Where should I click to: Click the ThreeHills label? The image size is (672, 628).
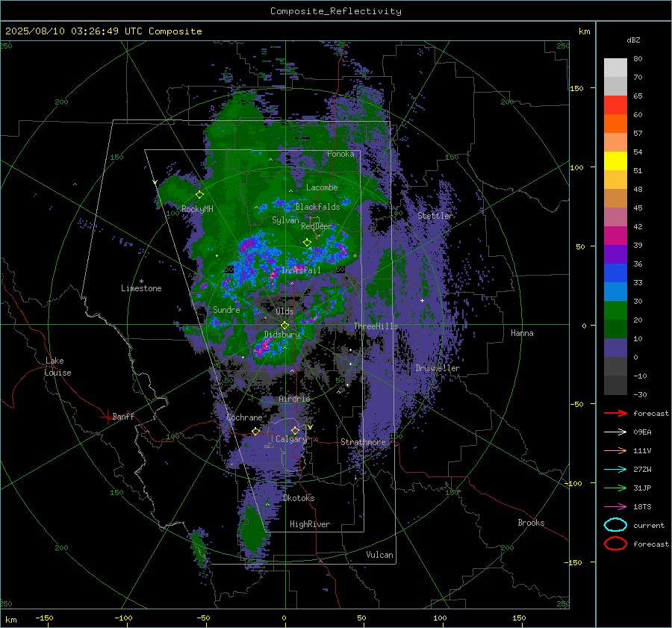[376, 326]
